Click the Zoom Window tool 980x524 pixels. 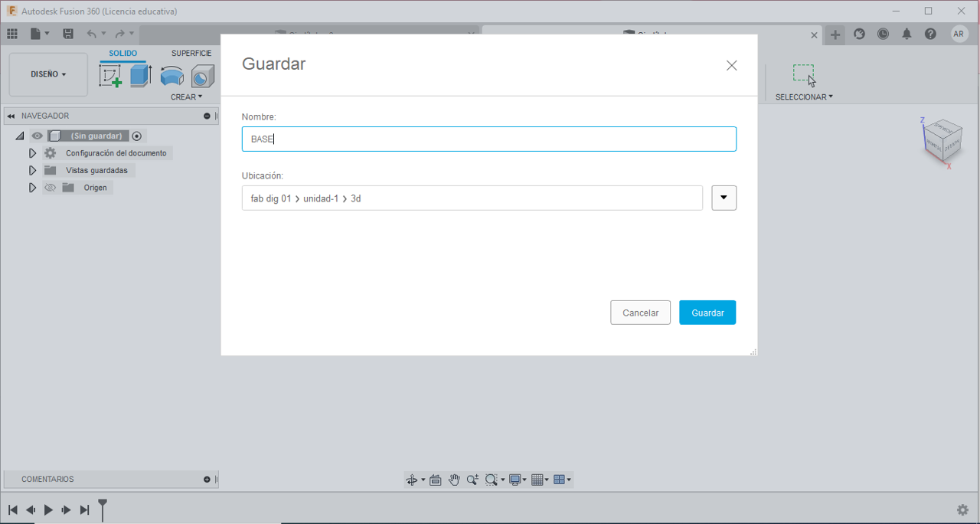coord(492,480)
